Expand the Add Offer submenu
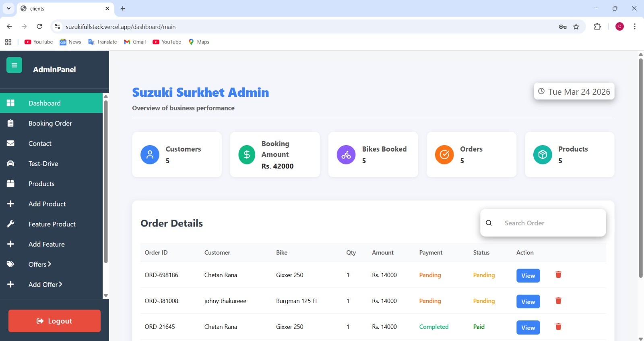The height and width of the screenshot is (341, 644). (45, 285)
